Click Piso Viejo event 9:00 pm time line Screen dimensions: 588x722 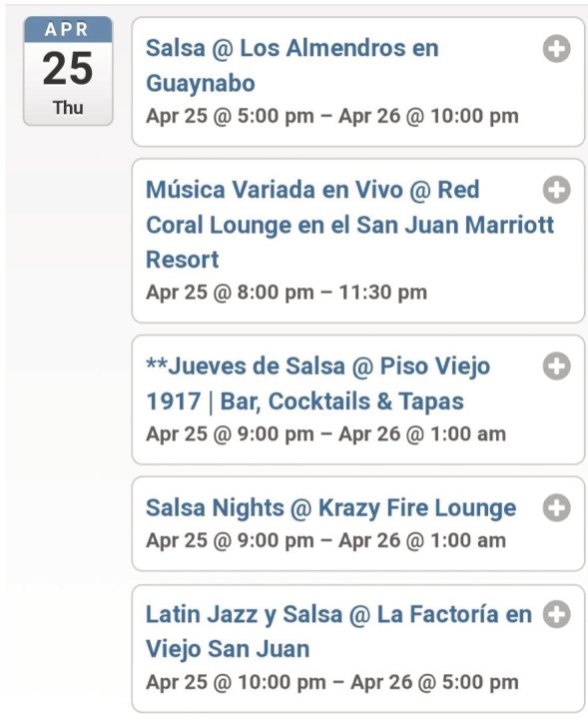tap(325, 434)
